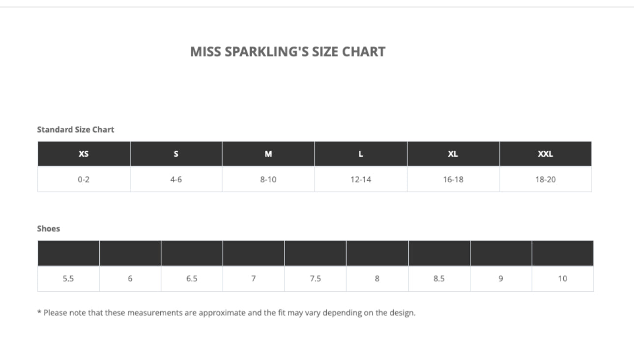Click the XS column header

[84, 154]
